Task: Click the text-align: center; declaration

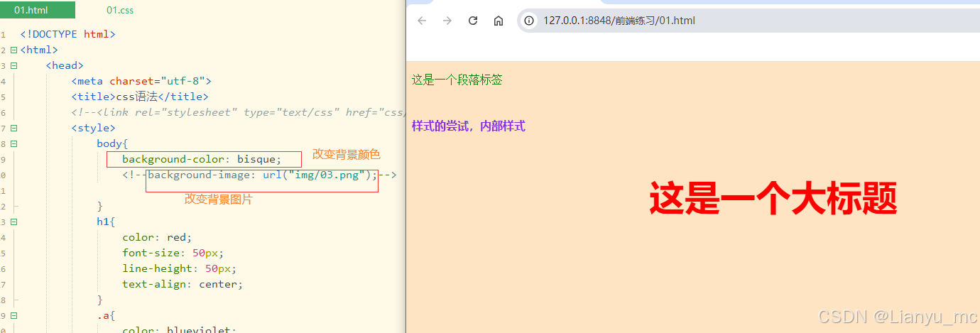Action: [x=183, y=284]
